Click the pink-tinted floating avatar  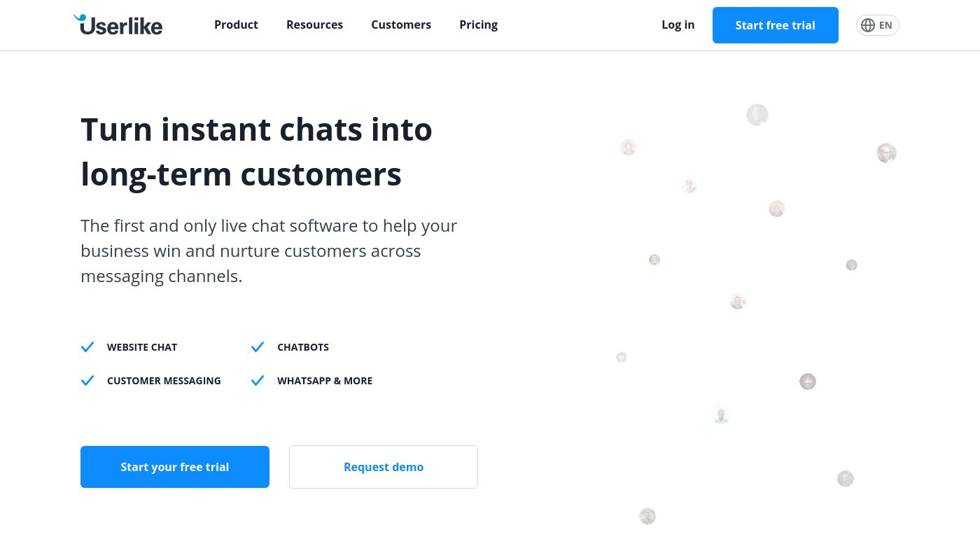click(628, 147)
